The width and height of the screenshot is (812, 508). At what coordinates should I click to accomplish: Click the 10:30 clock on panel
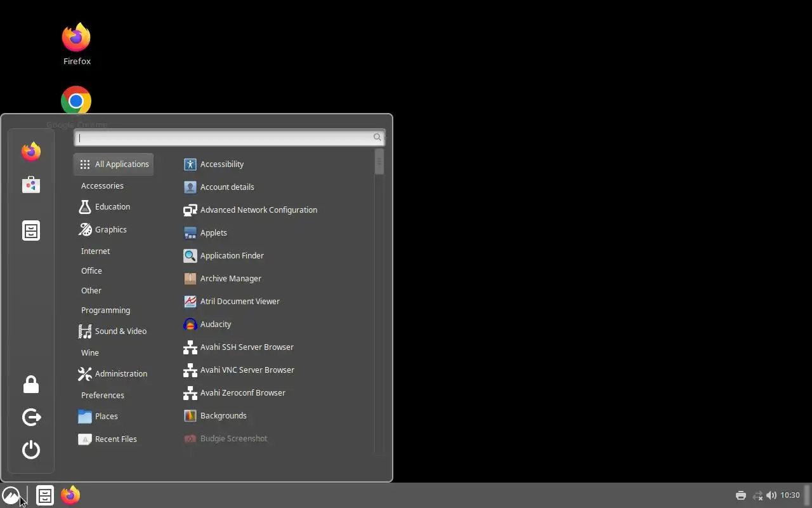790,495
